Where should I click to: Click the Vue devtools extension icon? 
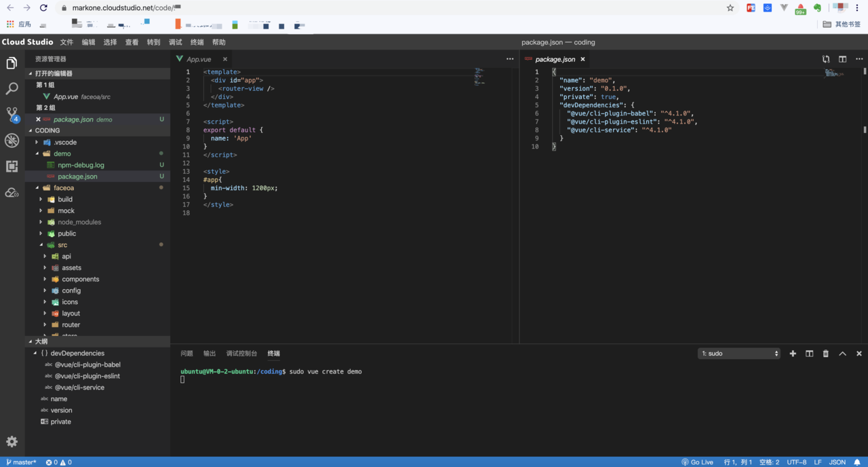click(784, 8)
